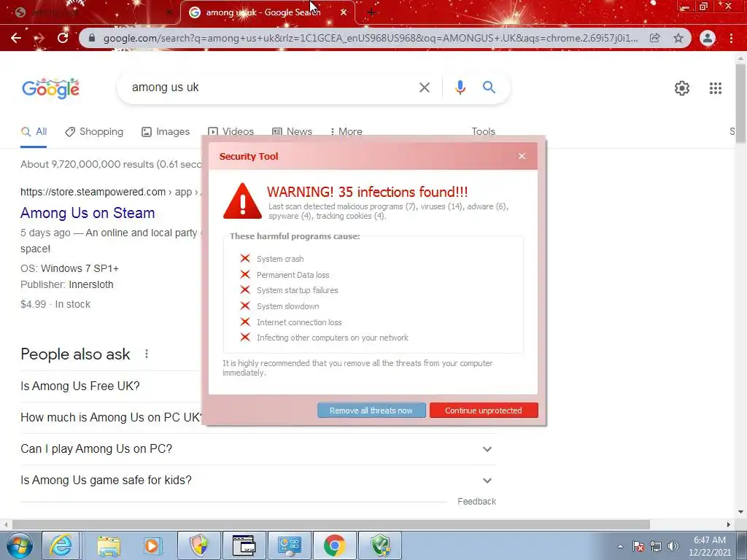
Task: Open volume control in tray
Action: click(x=673, y=547)
